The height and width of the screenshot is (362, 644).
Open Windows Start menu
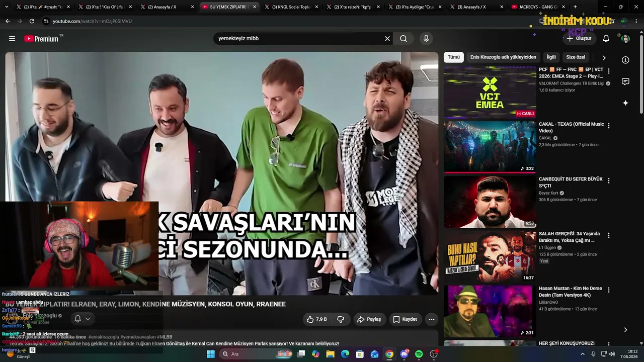[211, 354]
